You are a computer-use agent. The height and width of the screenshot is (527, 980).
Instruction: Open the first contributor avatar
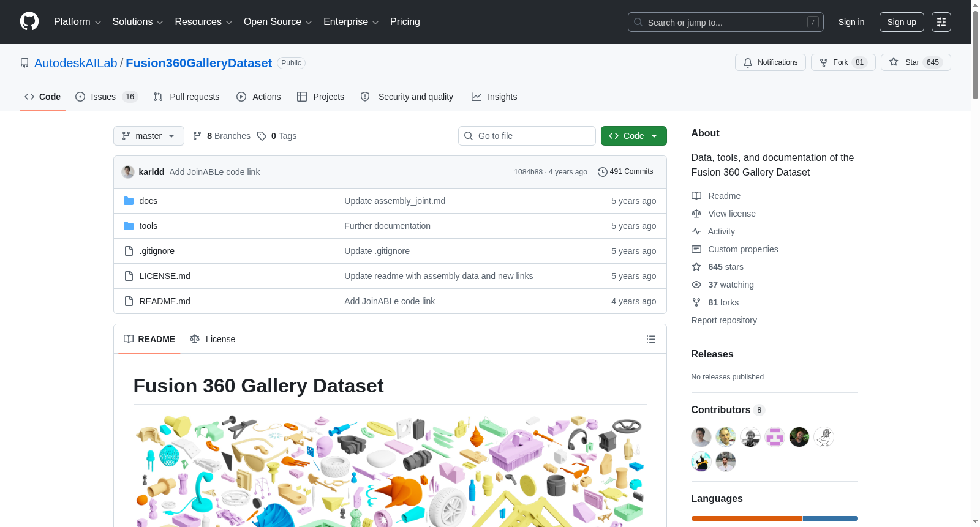click(701, 437)
